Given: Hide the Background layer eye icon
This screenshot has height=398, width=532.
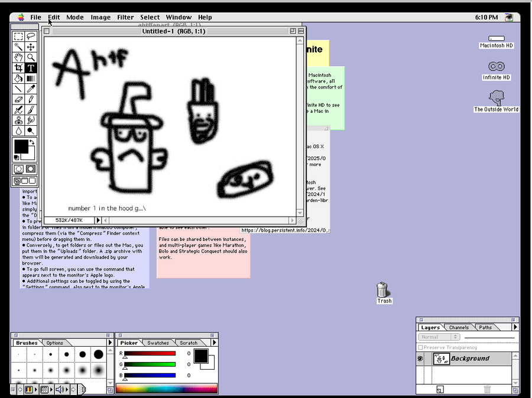Looking at the screenshot, I should [x=420, y=358].
